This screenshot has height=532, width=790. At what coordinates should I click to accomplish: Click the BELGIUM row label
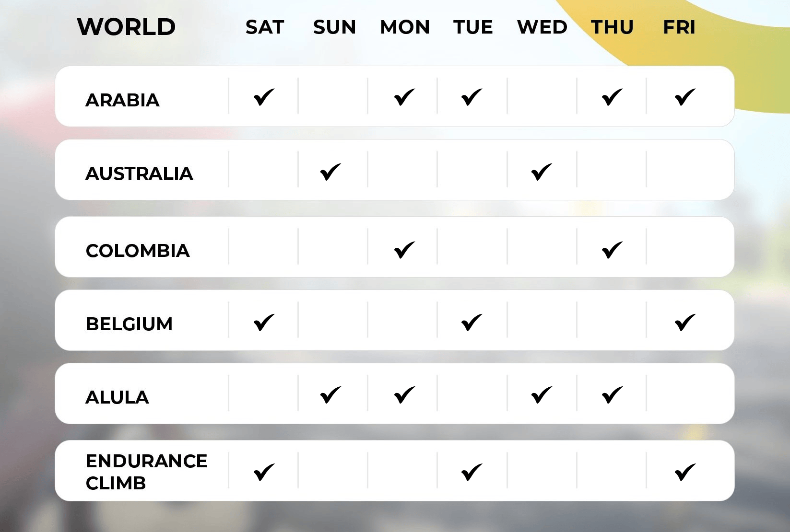pos(129,324)
